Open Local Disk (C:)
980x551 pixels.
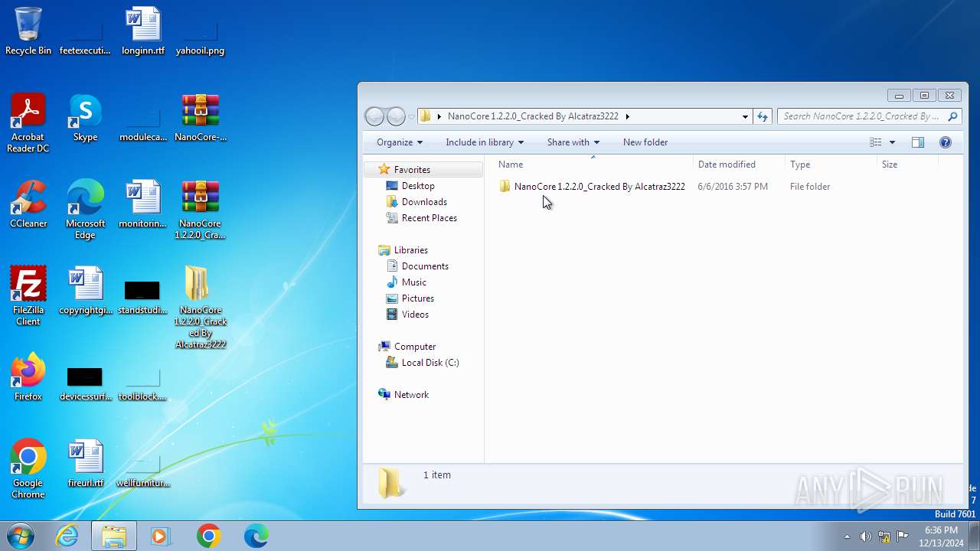430,363
